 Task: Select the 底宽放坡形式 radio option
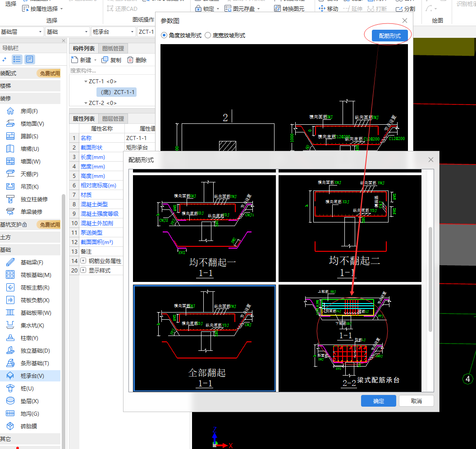(208, 36)
